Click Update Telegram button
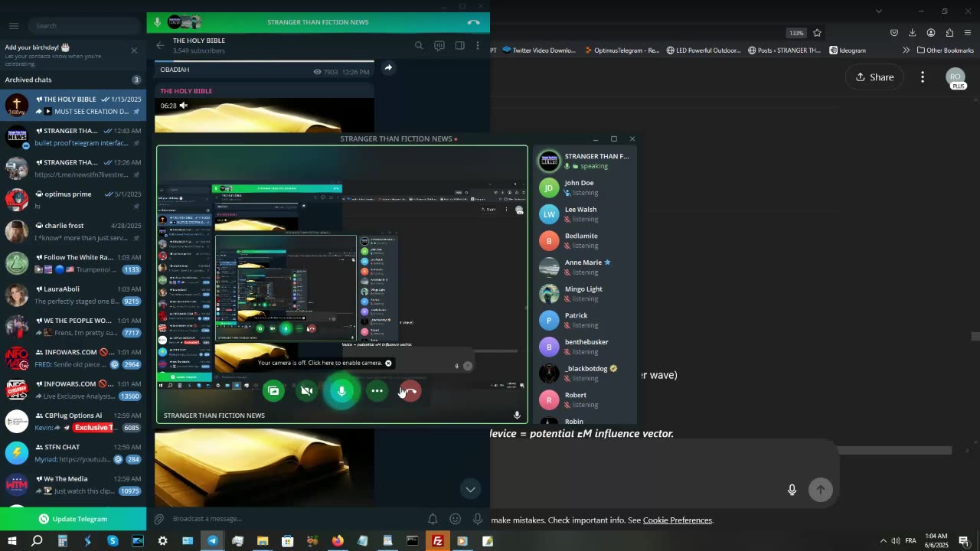 [x=73, y=519]
